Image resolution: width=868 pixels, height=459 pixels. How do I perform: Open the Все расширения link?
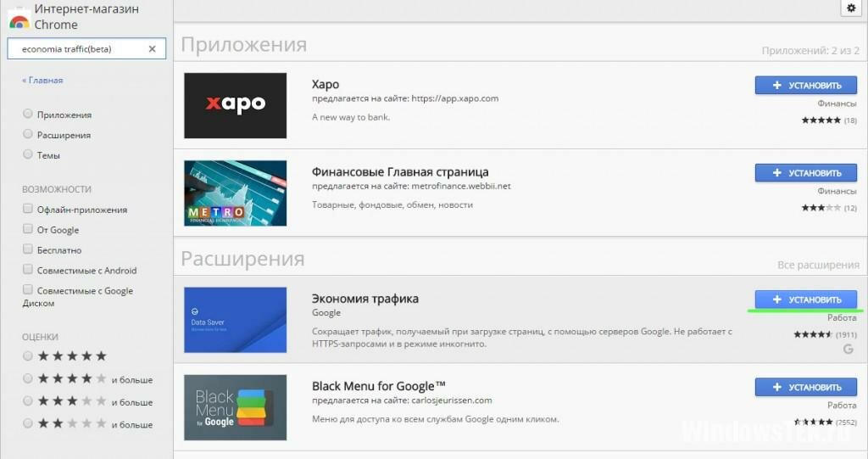818,265
